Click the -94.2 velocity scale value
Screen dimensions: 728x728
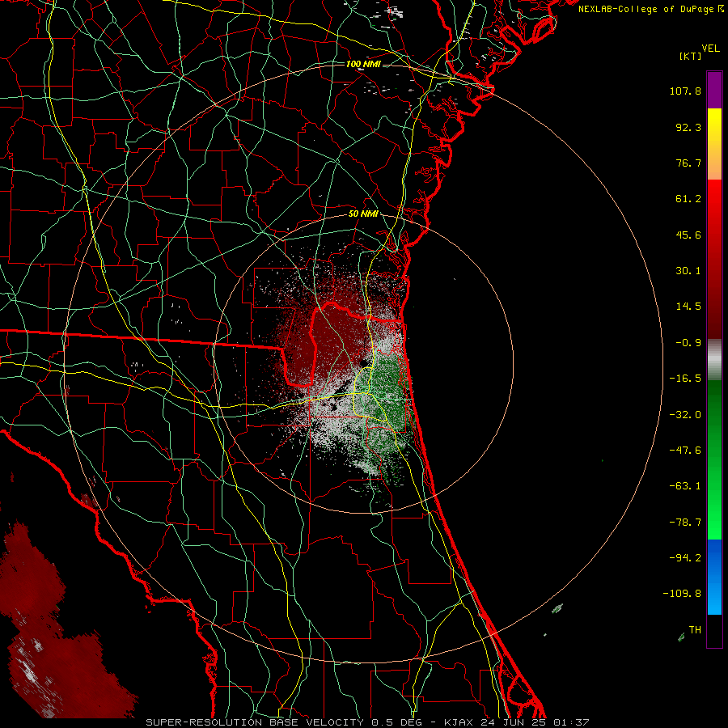click(x=685, y=557)
